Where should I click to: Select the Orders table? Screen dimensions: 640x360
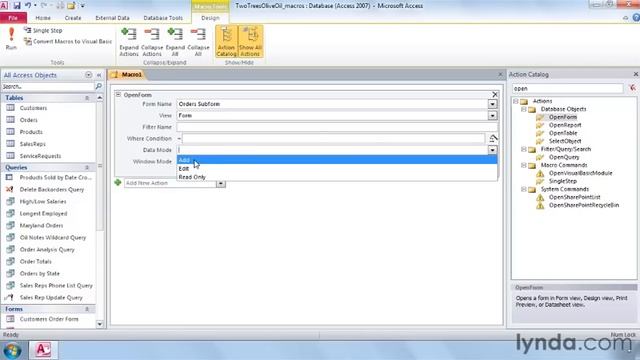28,120
